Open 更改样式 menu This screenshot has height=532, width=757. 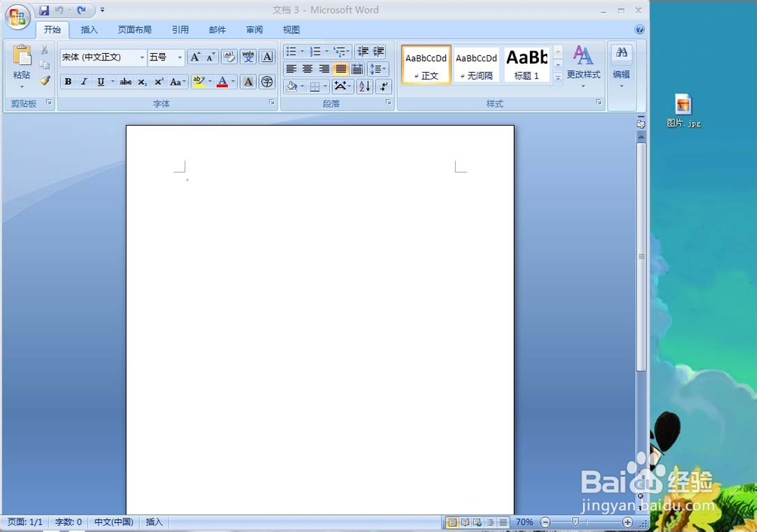point(583,67)
